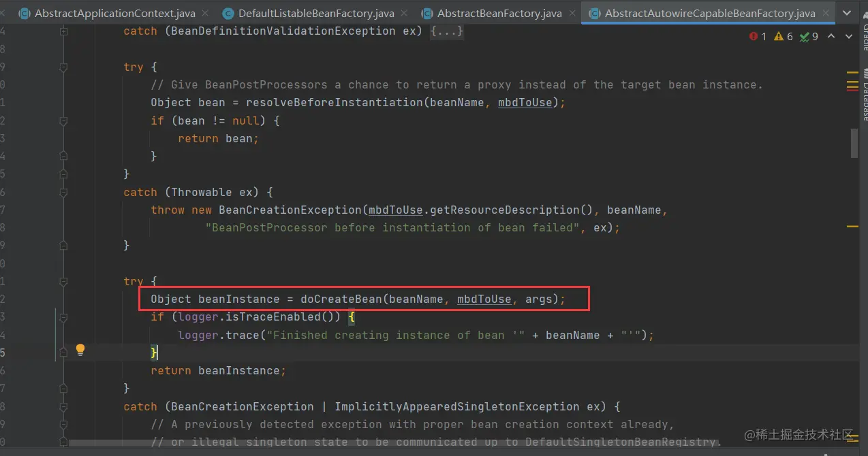Click the doCreateBean method call
Image resolution: width=868 pixels, height=456 pixels.
[x=341, y=299]
